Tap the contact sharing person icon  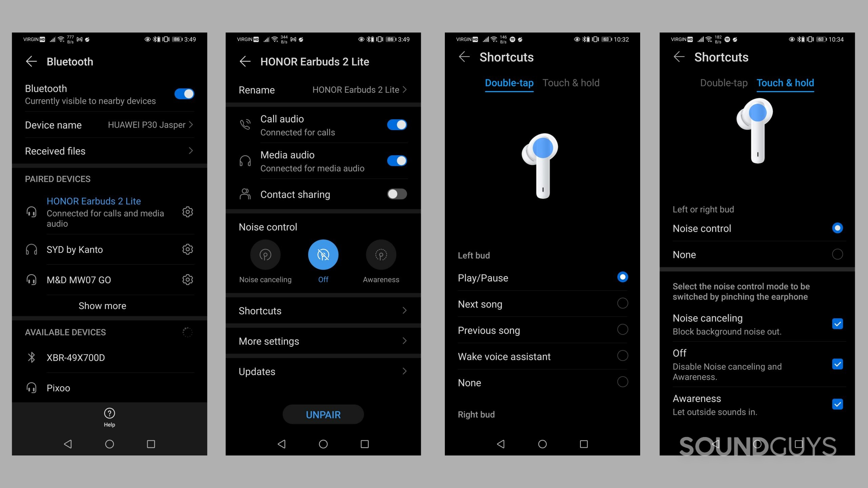tap(245, 194)
